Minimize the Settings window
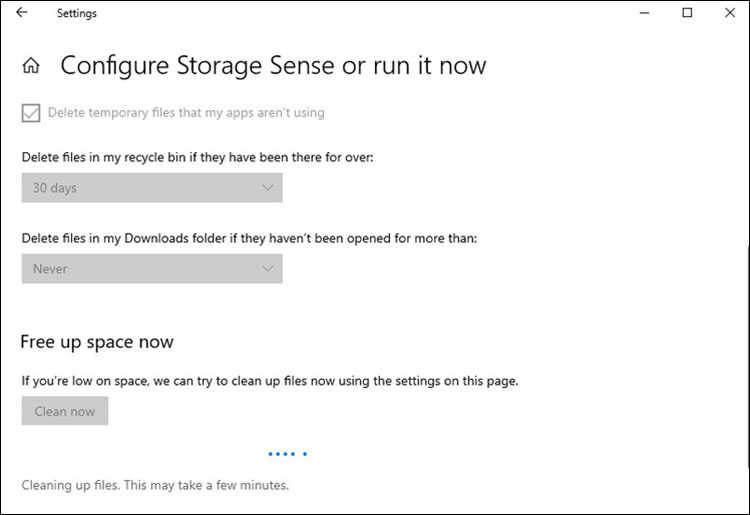The height and width of the screenshot is (515, 750). click(641, 13)
